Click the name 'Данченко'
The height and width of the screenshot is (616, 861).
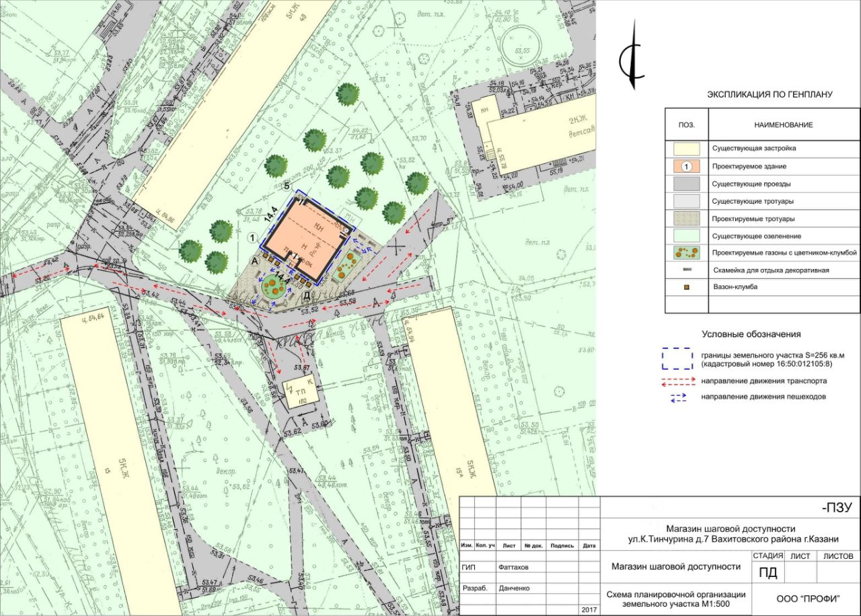pyautogui.click(x=514, y=588)
